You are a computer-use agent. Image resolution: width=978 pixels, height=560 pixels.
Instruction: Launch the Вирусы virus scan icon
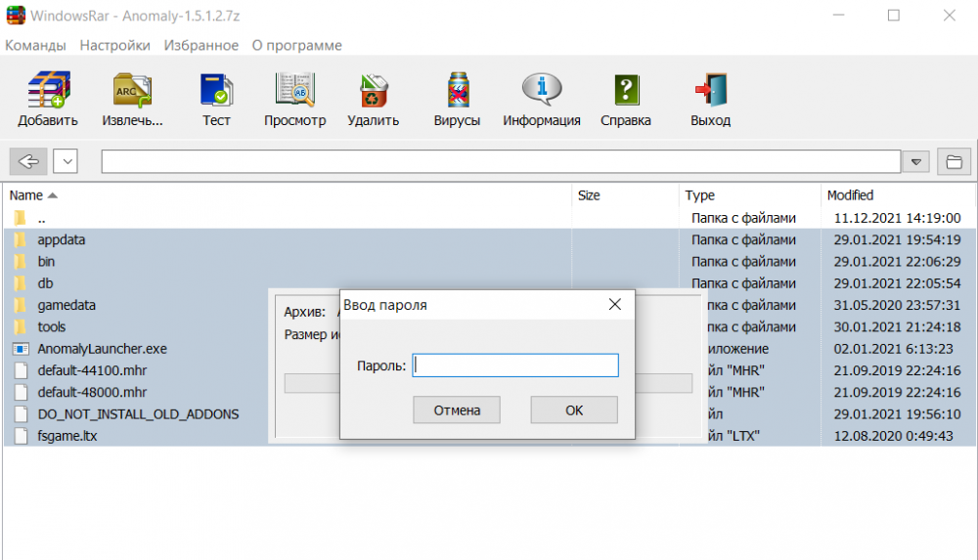(x=458, y=91)
